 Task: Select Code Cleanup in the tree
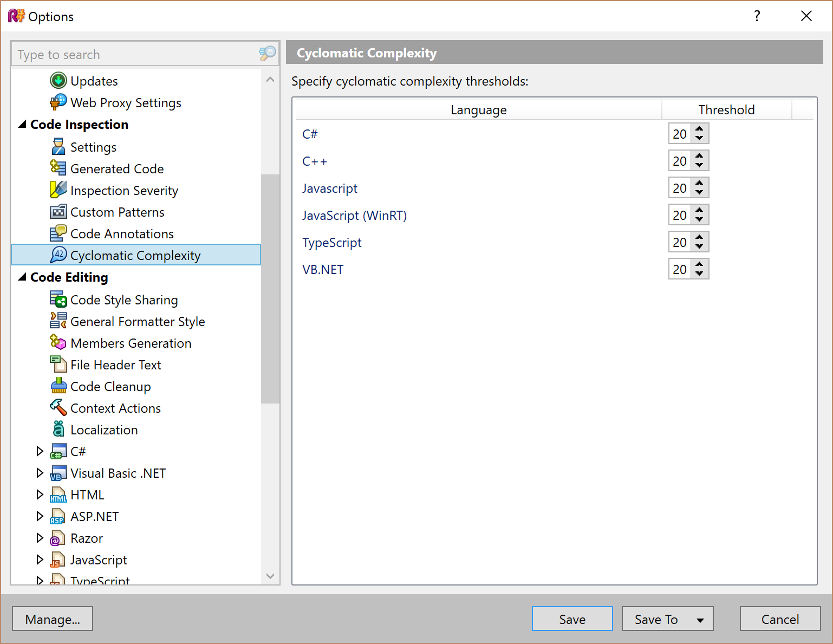[110, 387]
